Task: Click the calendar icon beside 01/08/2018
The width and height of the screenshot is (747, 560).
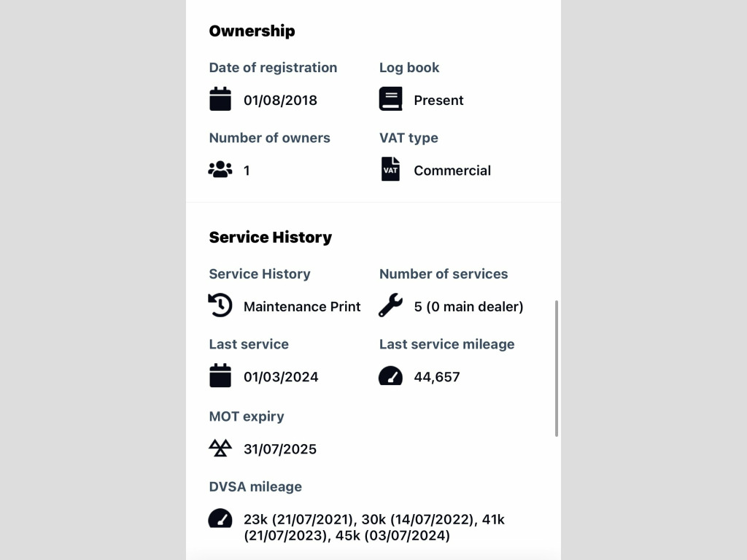Action: tap(220, 99)
